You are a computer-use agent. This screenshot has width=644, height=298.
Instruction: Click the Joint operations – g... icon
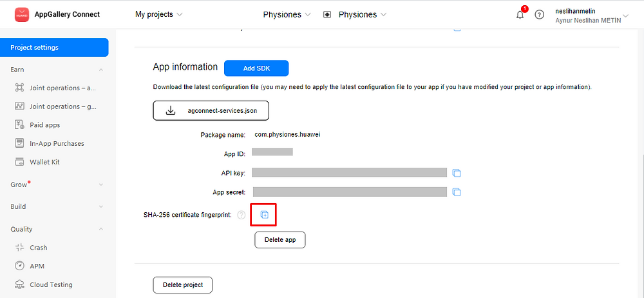tap(19, 106)
